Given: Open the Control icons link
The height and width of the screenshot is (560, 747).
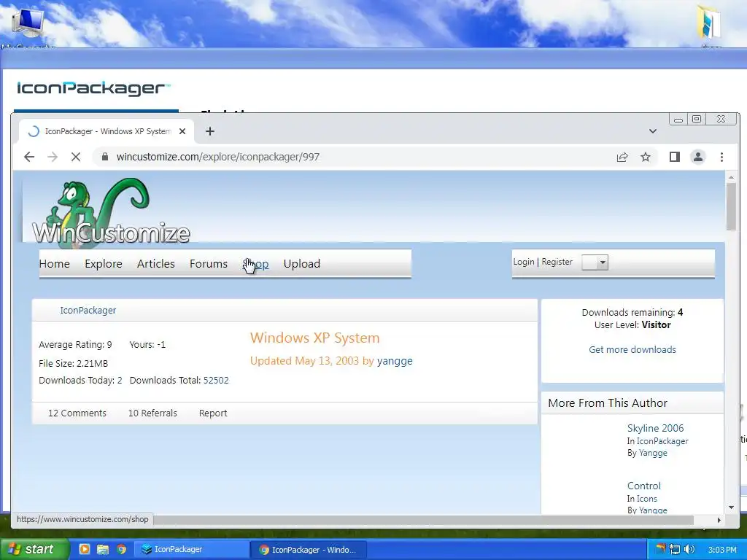Looking at the screenshot, I should (x=643, y=486).
